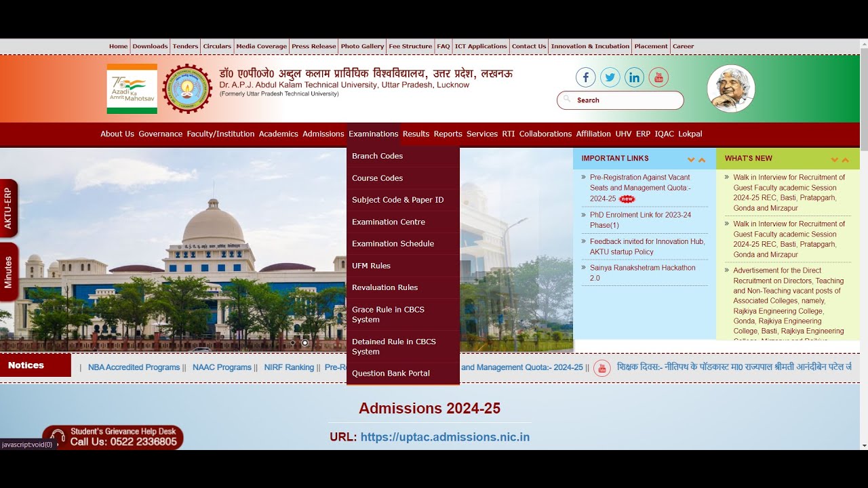The width and height of the screenshot is (868, 488).
Task: Open Feedback invited for Innovation Hub link
Action: pyautogui.click(x=647, y=247)
